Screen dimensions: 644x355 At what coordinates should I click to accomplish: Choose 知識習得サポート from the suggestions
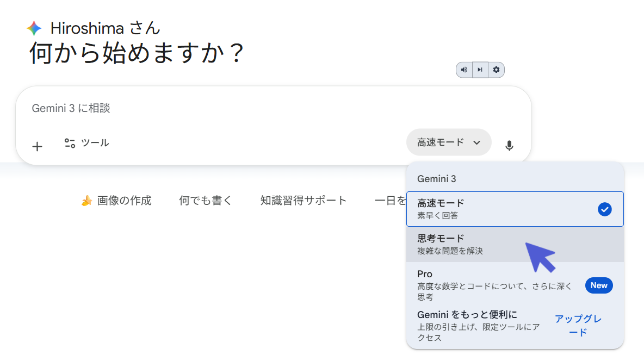pos(304,200)
